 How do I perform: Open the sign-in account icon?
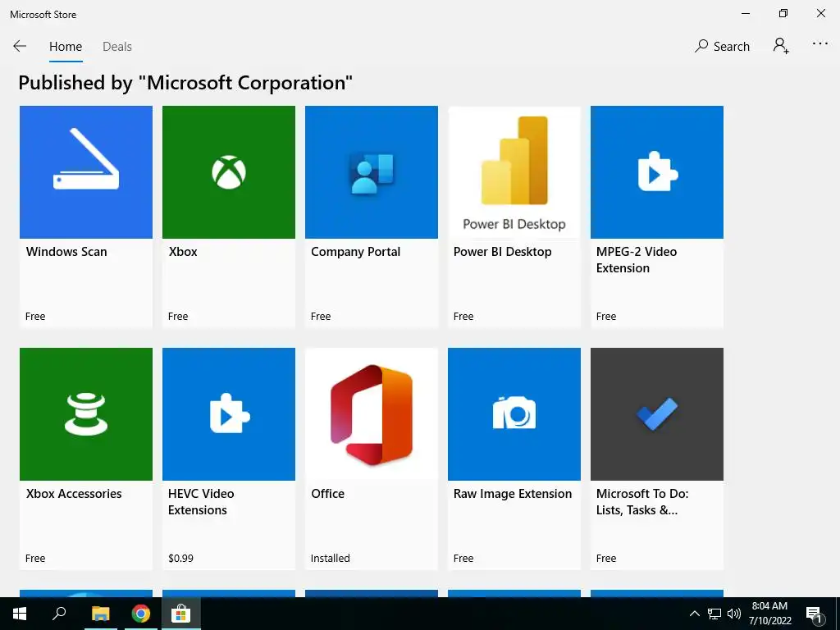coord(781,46)
